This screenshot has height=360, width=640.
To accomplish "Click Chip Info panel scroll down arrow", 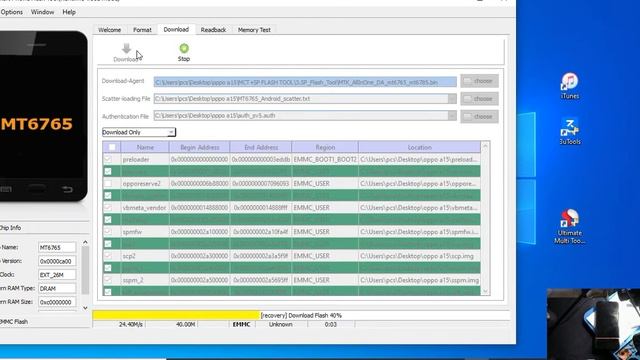I will (85, 308).
